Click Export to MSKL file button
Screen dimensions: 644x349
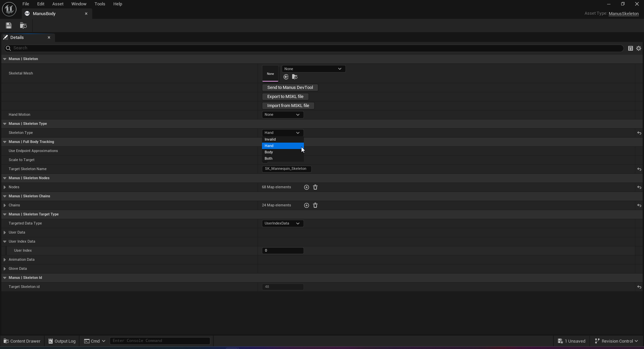click(285, 97)
